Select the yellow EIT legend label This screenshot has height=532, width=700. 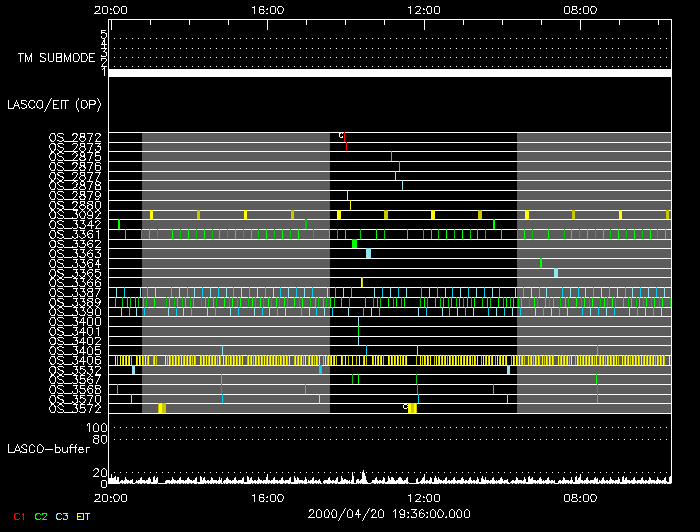click(83, 516)
